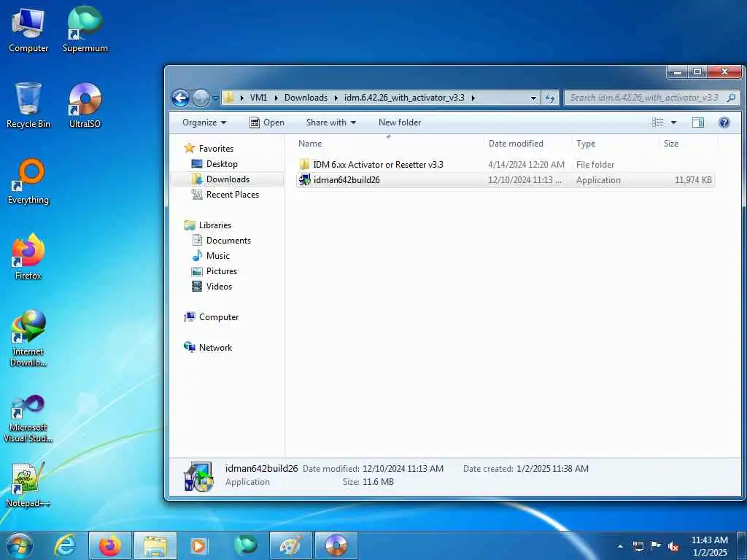
Task: Switch to Firefox on the taskbar
Action: (x=109, y=545)
